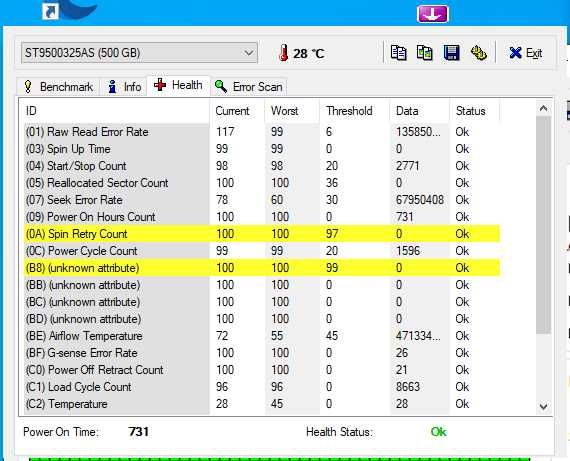Select the (BF) G-sense Error Rate row
Screen dimensions: 570x461
click(262, 353)
